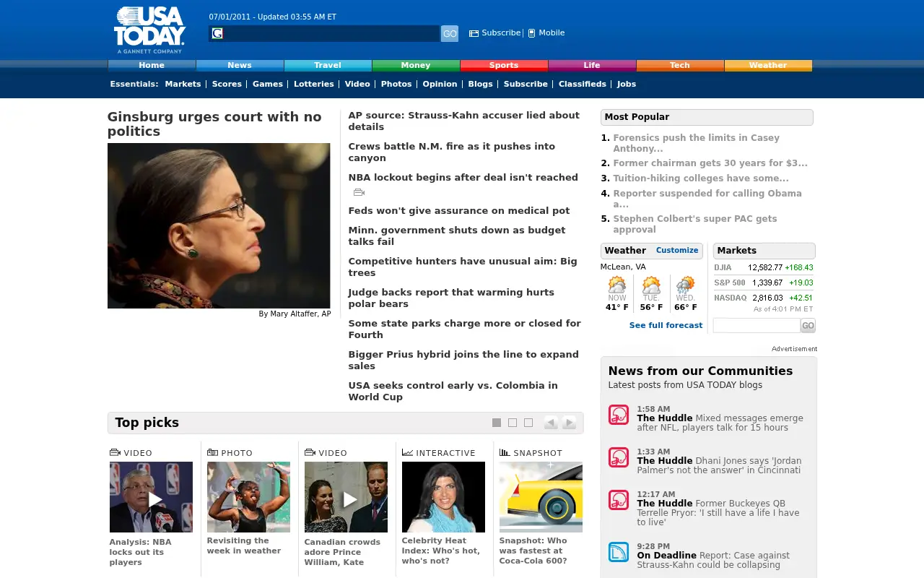Open the Sports tab

(504, 66)
